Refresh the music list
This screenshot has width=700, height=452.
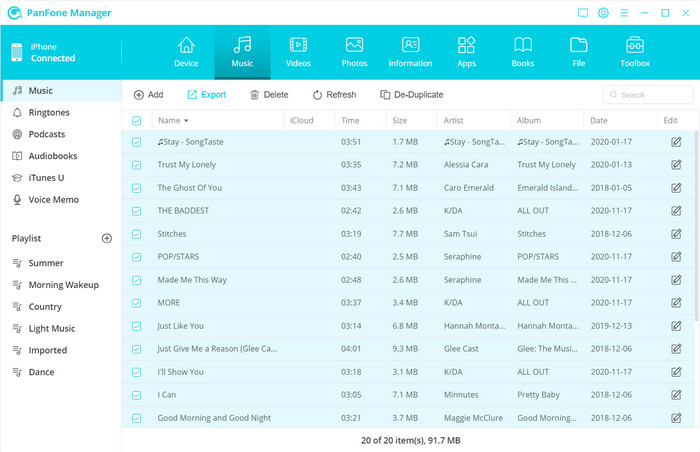(334, 95)
